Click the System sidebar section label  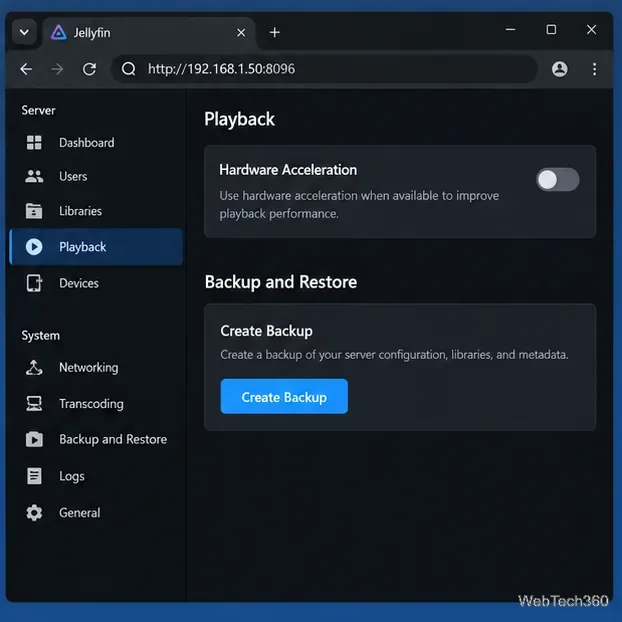40,336
